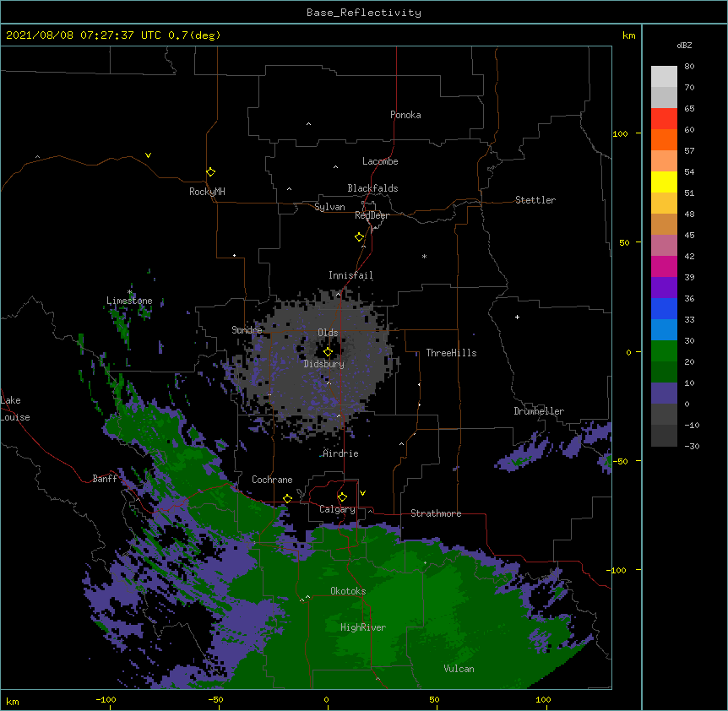Viewport: 728px width, 711px height.
Task: Click the Okotoks label
Action: point(348,591)
